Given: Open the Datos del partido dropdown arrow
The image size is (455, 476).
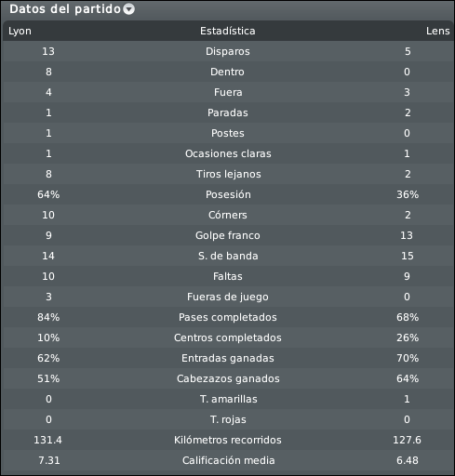Looking at the screenshot, I should 128,9.
